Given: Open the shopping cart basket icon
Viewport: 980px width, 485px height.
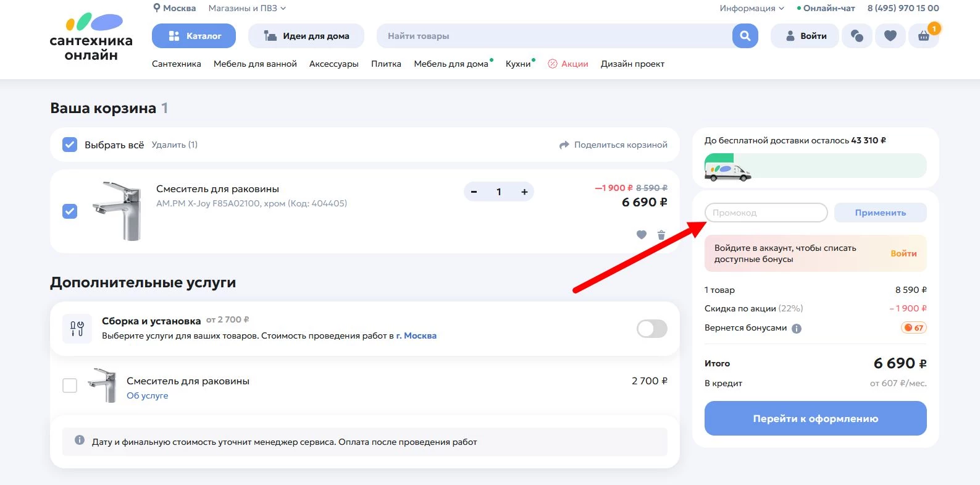Looking at the screenshot, I should tap(923, 36).
